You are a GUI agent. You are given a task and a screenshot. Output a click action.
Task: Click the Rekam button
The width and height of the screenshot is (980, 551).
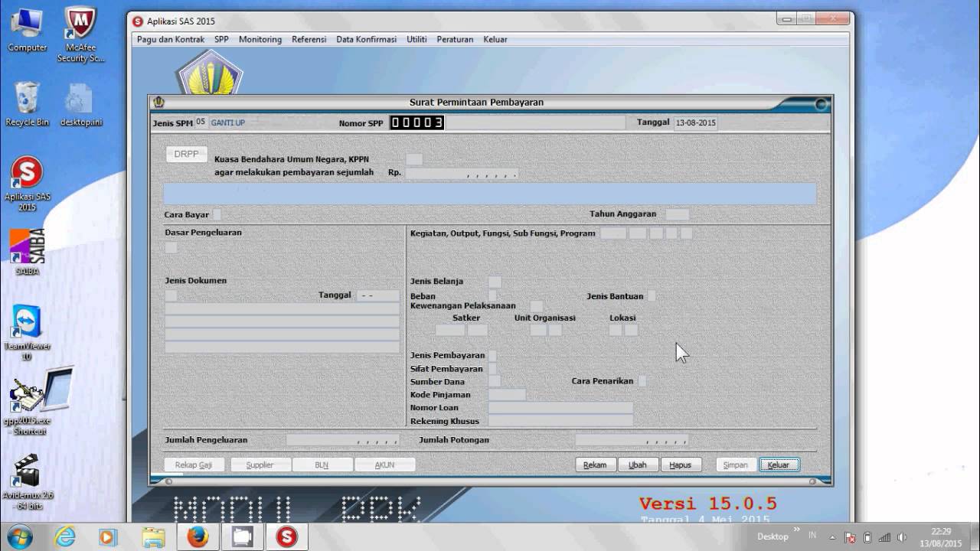(595, 465)
